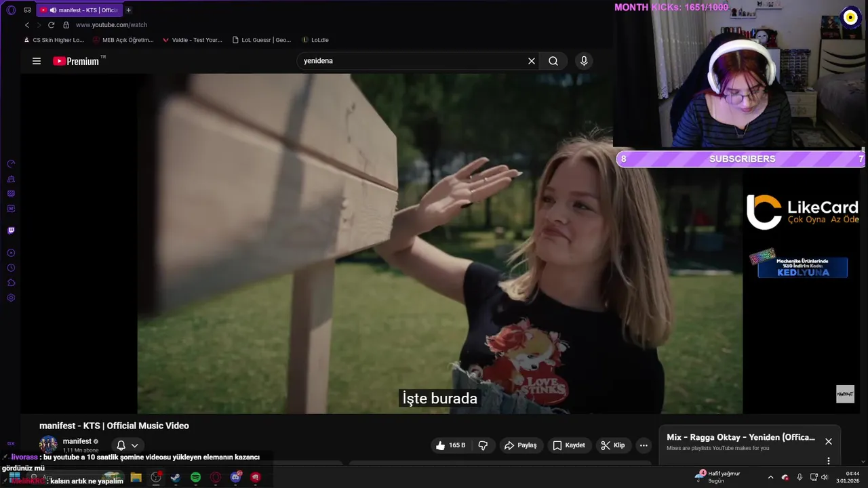Open Spotify from taskbar
Screen dimensions: 868x488
click(195, 477)
